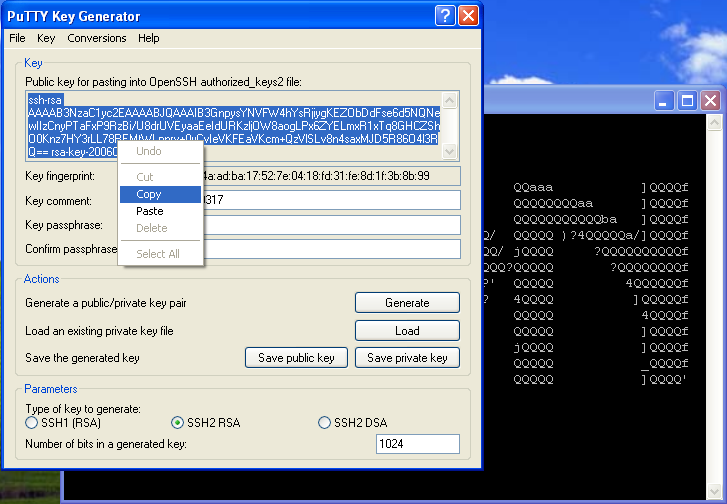Click the Load button
Screen dimensions: 727x504
[x=407, y=331]
